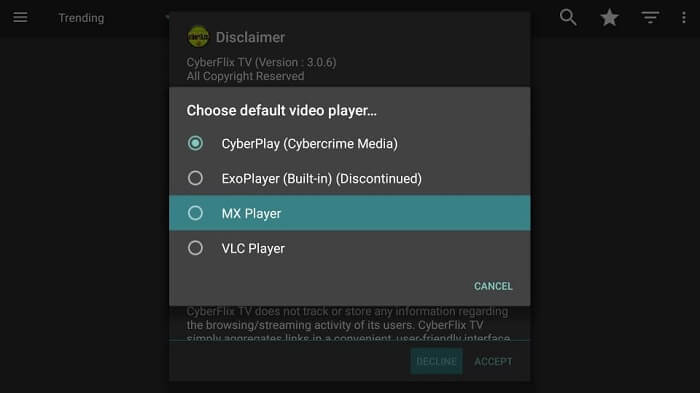Select the ExoPlayer (Built-in) radio button

pos(195,178)
